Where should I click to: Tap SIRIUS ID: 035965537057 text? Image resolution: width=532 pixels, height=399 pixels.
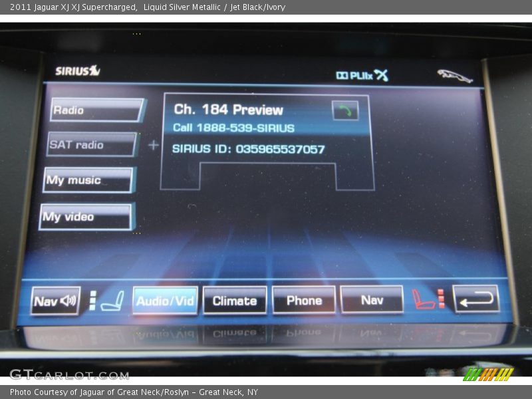click(248, 149)
